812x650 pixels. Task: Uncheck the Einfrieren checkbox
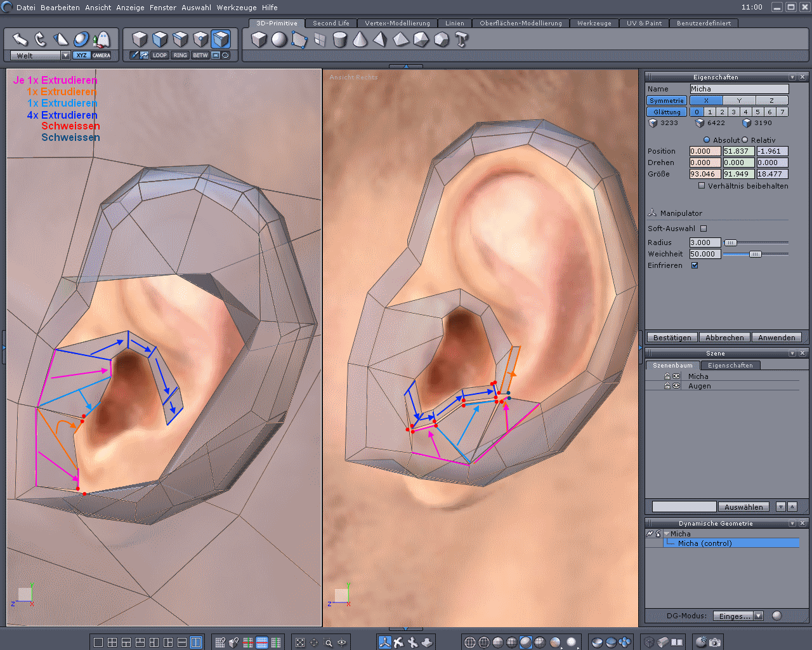pos(695,265)
